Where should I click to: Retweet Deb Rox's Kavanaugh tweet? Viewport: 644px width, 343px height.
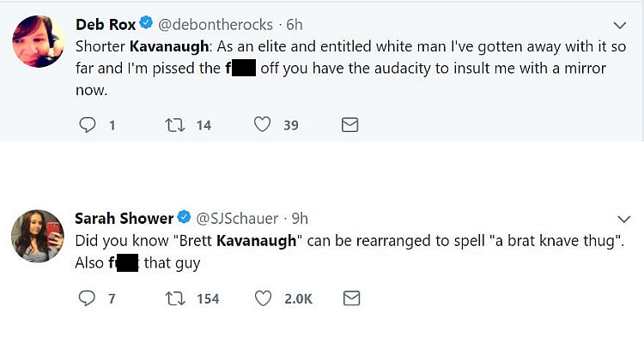pyautogui.click(x=173, y=125)
